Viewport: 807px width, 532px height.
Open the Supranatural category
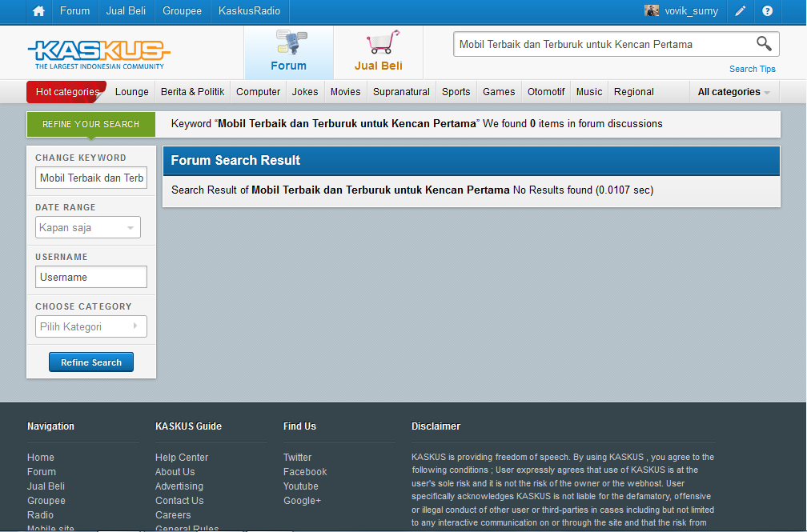[x=401, y=91]
